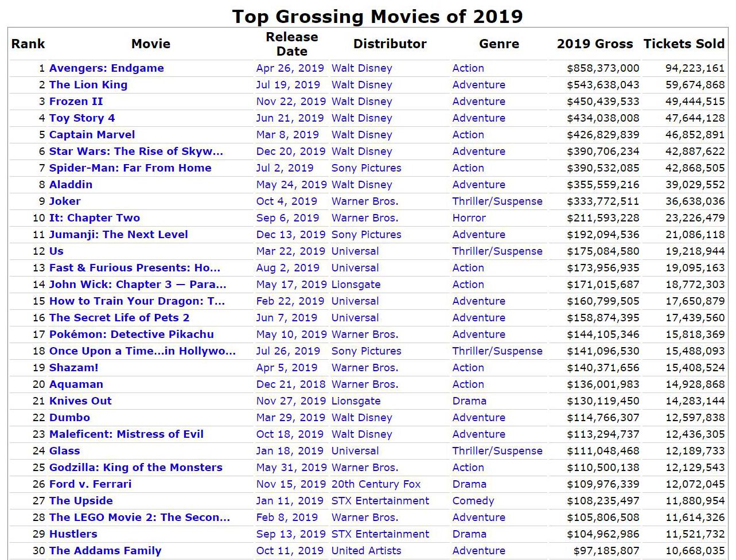Click the Rank column header
Screen dimensions: 736x560
click(x=28, y=44)
